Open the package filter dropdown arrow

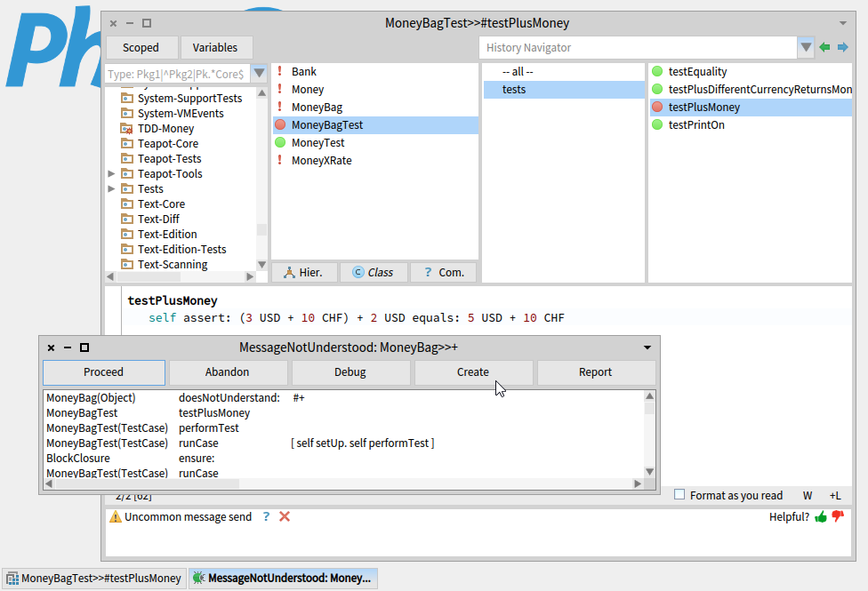pyautogui.click(x=259, y=74)
